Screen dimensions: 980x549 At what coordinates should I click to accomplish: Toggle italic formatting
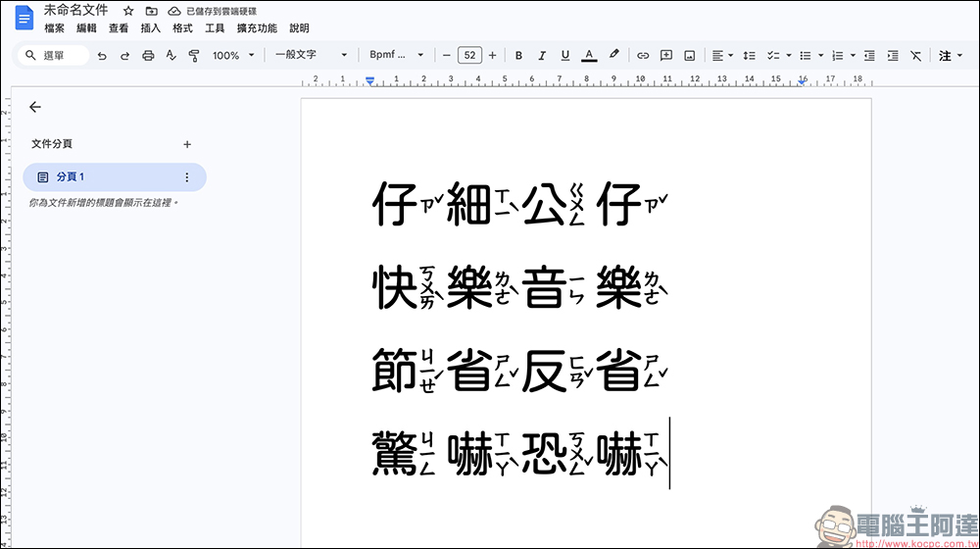[x=542, y=56]
